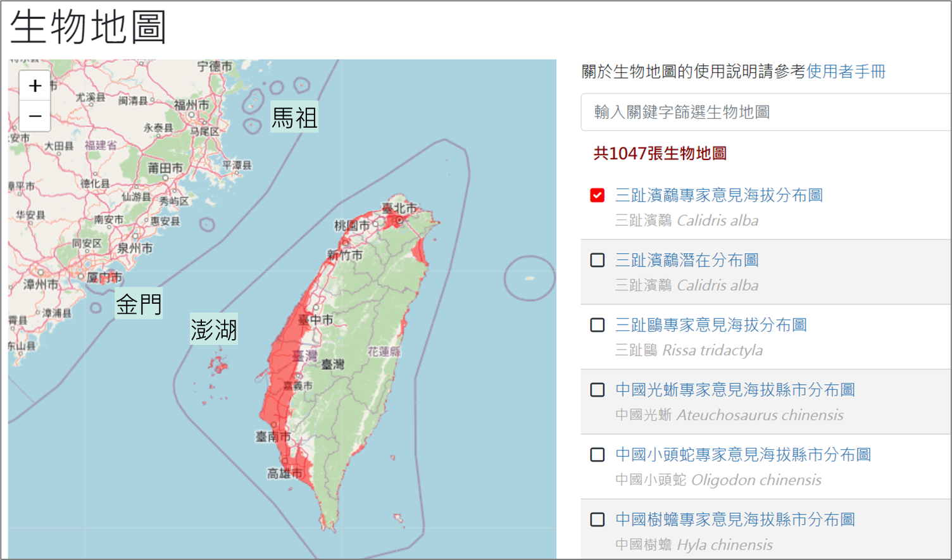Click 桃園市 on the map
The image size is (952, 560).
click(352, 225)
